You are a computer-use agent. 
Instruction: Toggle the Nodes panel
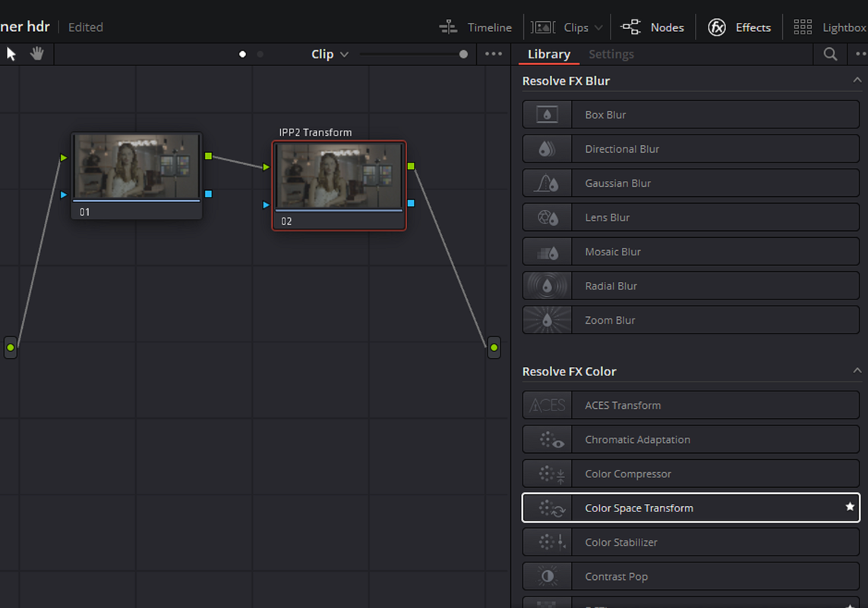652,27
